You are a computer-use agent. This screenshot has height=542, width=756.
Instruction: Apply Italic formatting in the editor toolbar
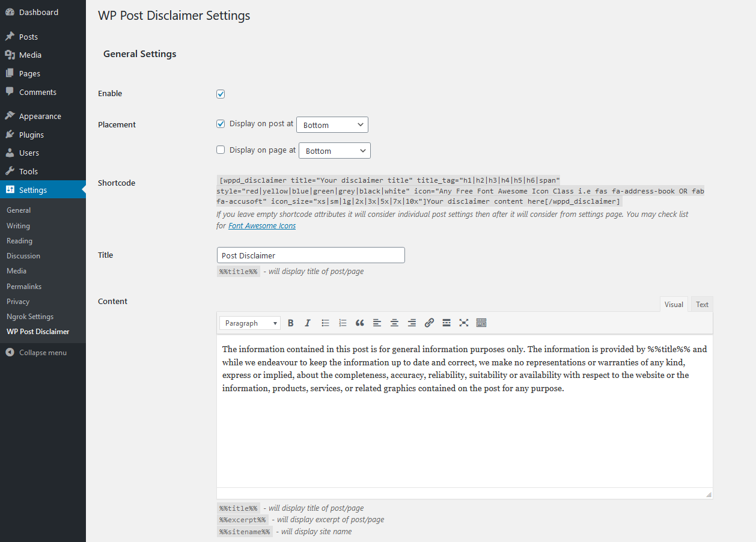308,323
